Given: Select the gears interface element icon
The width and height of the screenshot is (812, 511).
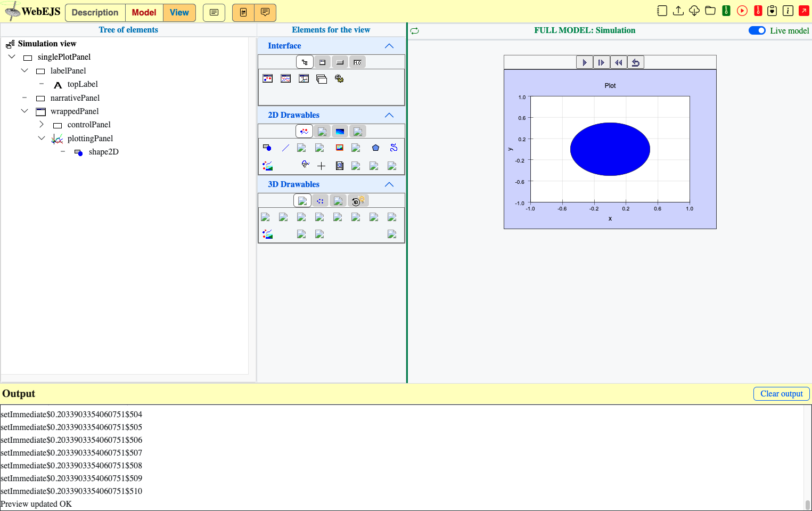Looking at the screenshot, I should pos(339,79).
